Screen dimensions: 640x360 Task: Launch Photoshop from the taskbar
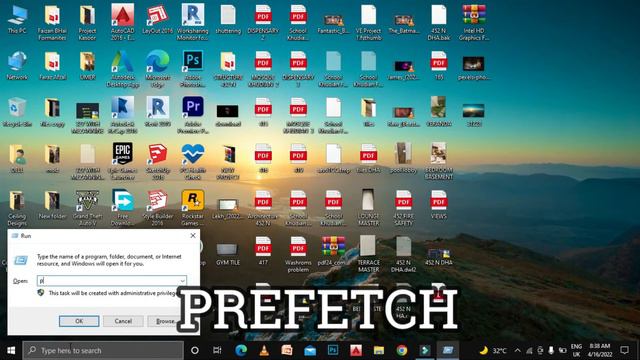pyautogui.click(x=333, y=350)
